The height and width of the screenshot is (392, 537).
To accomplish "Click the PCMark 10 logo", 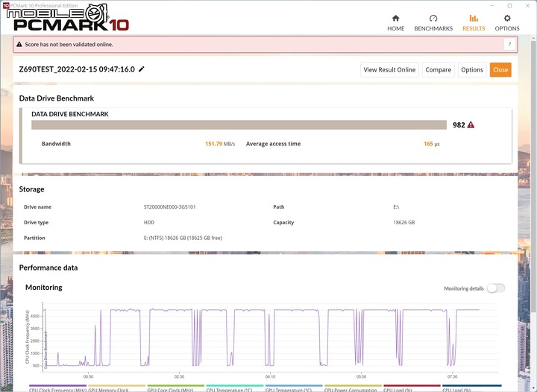I will [72, 25].
